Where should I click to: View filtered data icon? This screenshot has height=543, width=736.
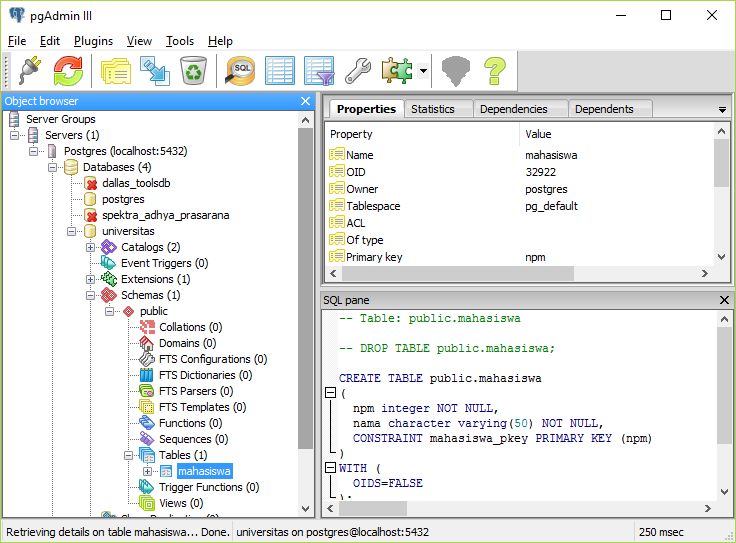pos(319,71)
